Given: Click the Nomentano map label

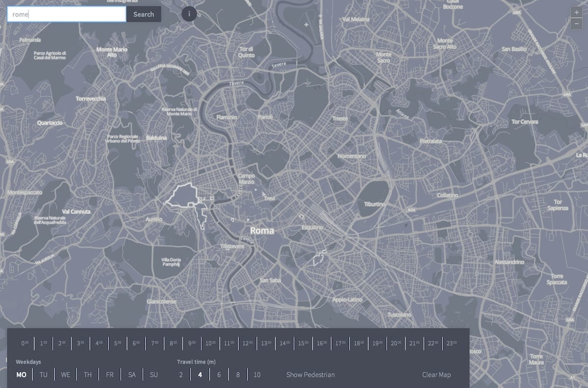Looking at the screenshot, I should (351, 156).
